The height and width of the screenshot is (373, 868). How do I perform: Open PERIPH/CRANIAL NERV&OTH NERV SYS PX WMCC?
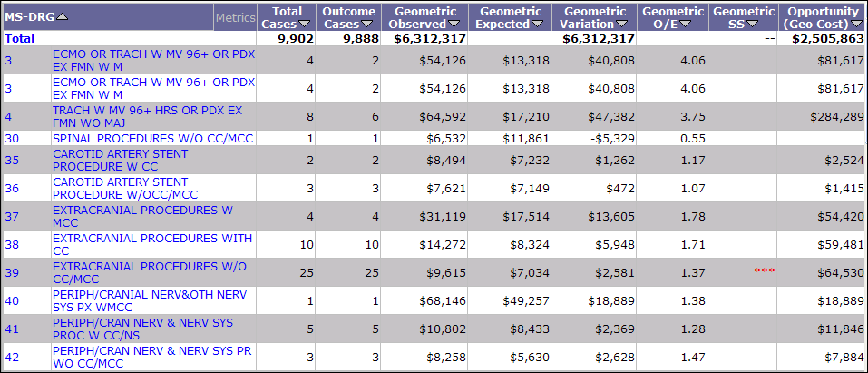point(148,300)
